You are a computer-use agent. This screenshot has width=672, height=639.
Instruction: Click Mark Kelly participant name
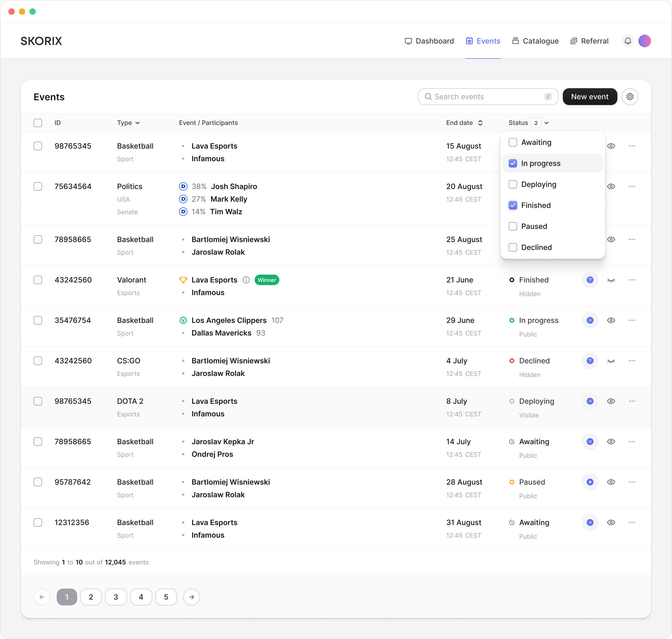(x=229, y=199)
